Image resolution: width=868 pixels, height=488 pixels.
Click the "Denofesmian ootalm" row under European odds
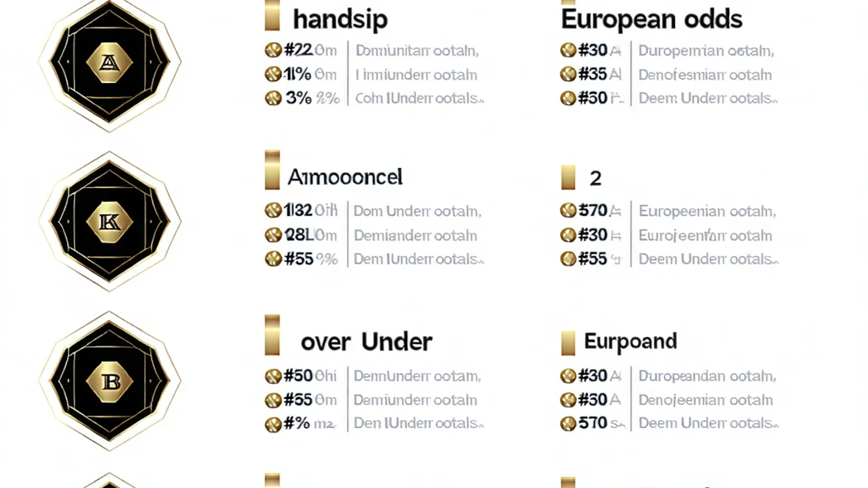[705, 74]
